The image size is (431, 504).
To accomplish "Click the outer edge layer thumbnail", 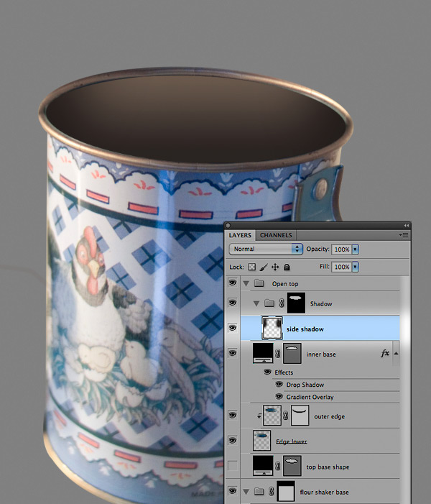I will point(272,416).
